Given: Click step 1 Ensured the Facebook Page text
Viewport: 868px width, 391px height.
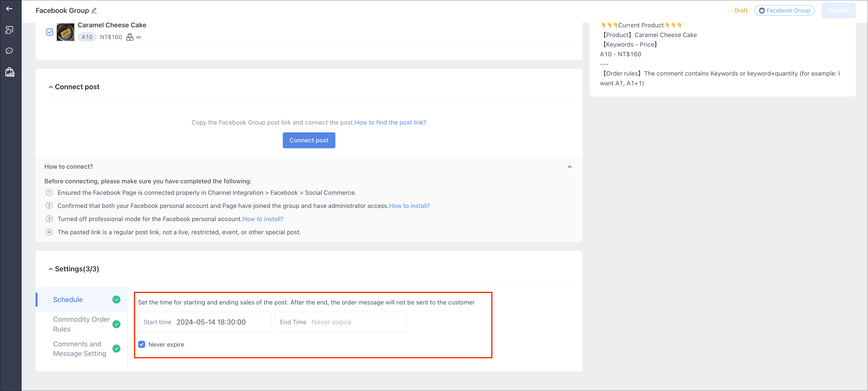Looking at the screenshot, I should (x=207, y=193).
